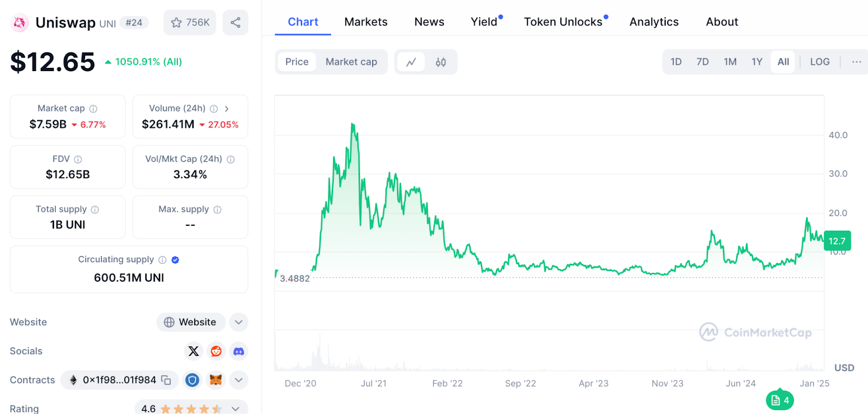Viewport: 868px width, 414px height.
Task: Open the Chart tab
Action: (x=303, y=22)
